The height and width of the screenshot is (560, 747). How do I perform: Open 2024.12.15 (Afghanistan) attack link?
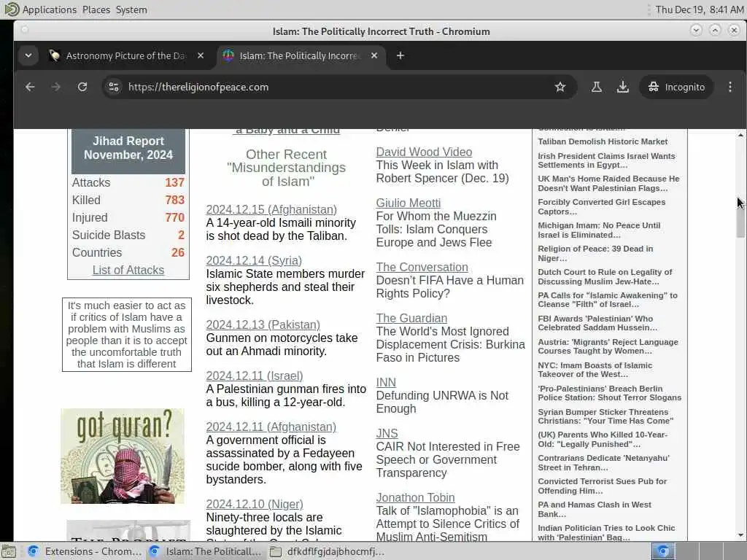(271, 209)
